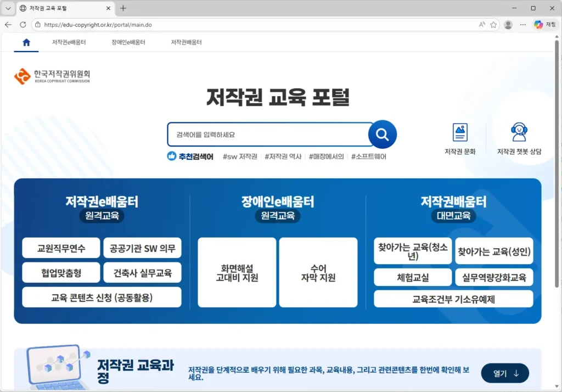Open the Copilot 채팅 sidebar button
This screenshot has height=392, width=562.
coord(546,25)
